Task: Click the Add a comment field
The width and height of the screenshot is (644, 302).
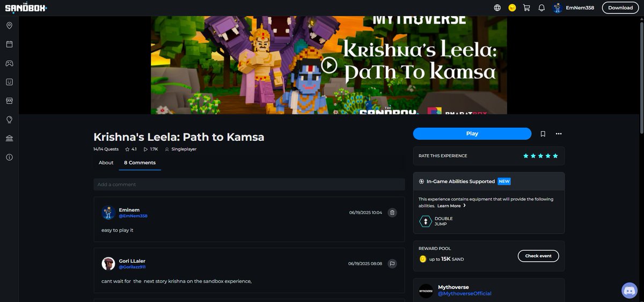Action: click(x=249, y=184)
